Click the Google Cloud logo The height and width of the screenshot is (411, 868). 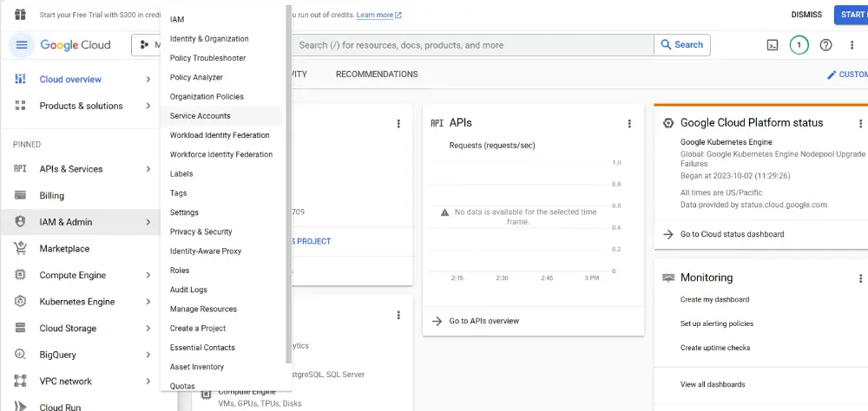(x=76, y=45)
